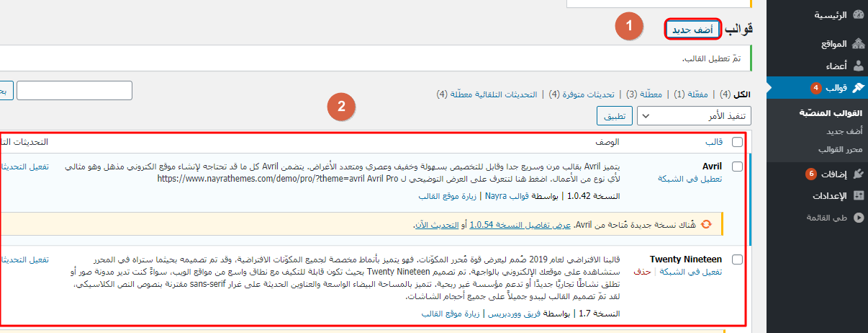Click the قوالب page heading
Screen dimensions: 868x333
point(738,29)
